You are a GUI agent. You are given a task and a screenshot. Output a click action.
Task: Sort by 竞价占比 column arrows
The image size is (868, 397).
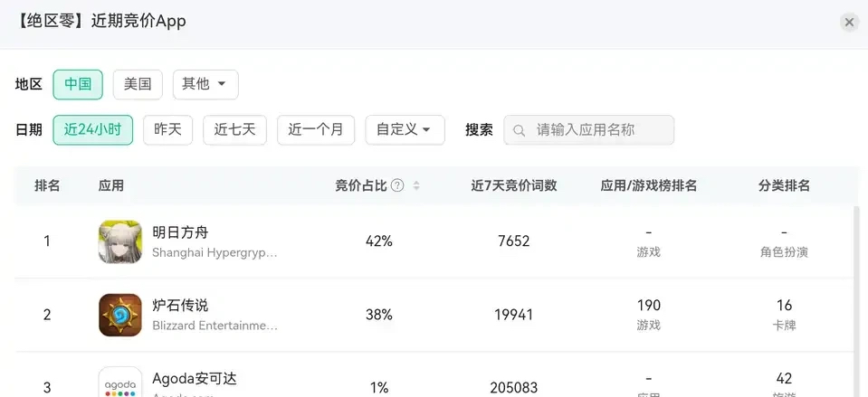416,186
